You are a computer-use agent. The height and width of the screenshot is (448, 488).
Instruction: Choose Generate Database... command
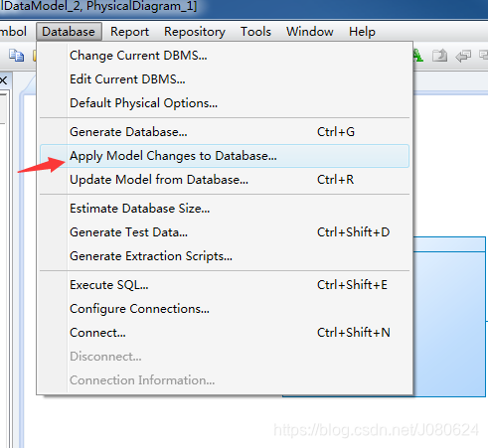(x=225, y=132)
